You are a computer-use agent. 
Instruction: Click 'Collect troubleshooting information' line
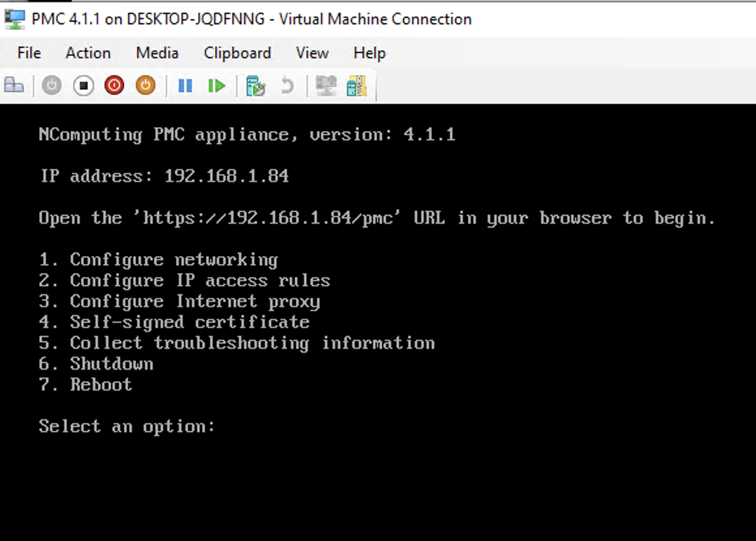[237, 344]
